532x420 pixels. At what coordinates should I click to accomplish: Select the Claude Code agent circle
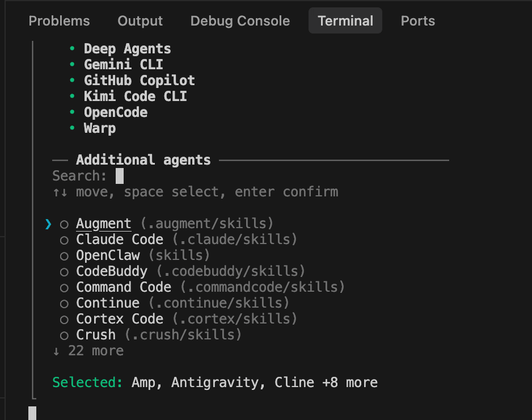pos(64,240)
